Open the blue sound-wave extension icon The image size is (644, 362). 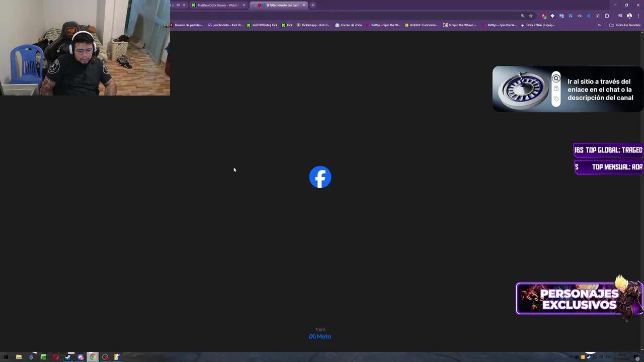pos(589,16)
